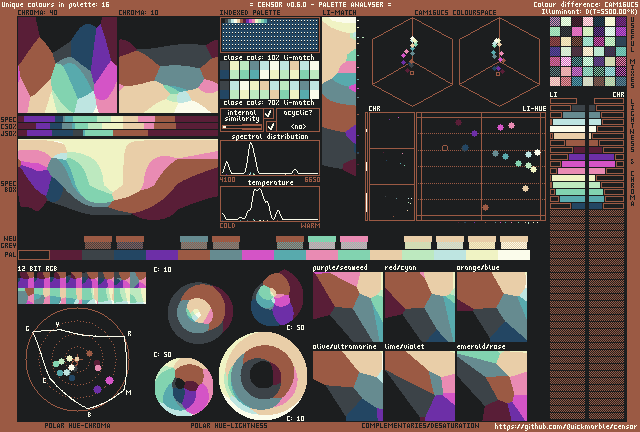Click the POLAR HUE-CHROMA footer label
640x432 pixels.
click(78, 425)
